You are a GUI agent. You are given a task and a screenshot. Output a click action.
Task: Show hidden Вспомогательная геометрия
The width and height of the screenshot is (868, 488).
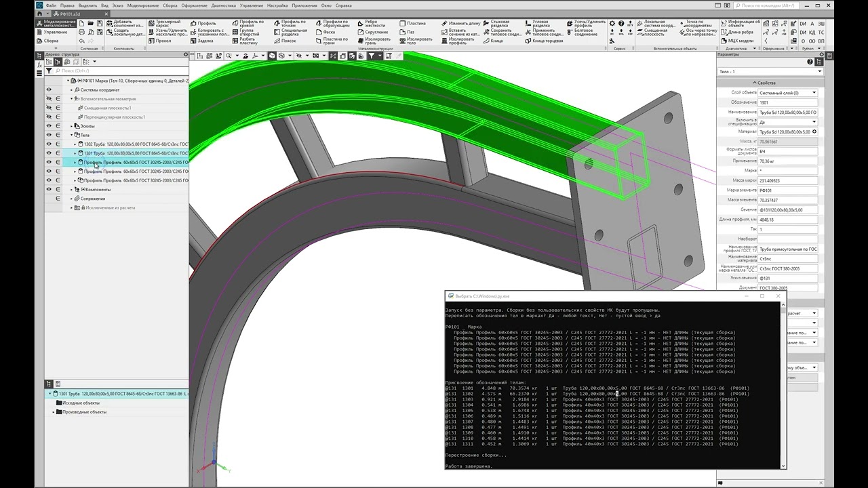tap(49, 98)
